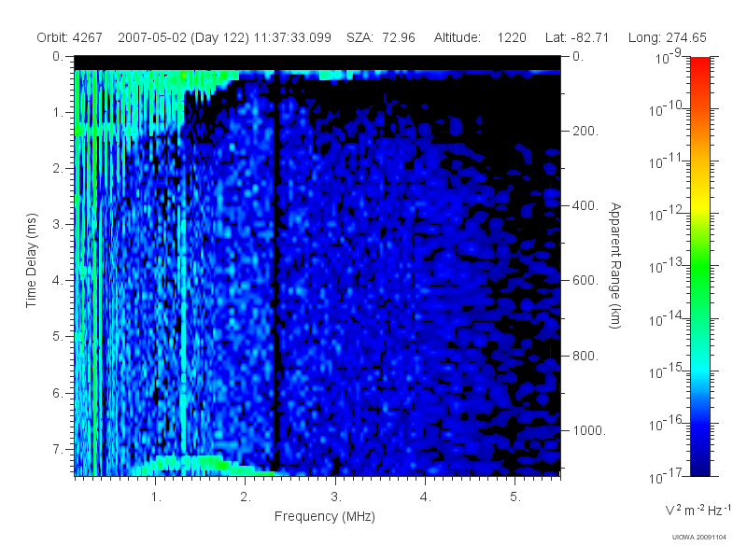Click the 2. tick label on frequency axis
The width and height of the screenshot is (747, 560).
(246, 497)
